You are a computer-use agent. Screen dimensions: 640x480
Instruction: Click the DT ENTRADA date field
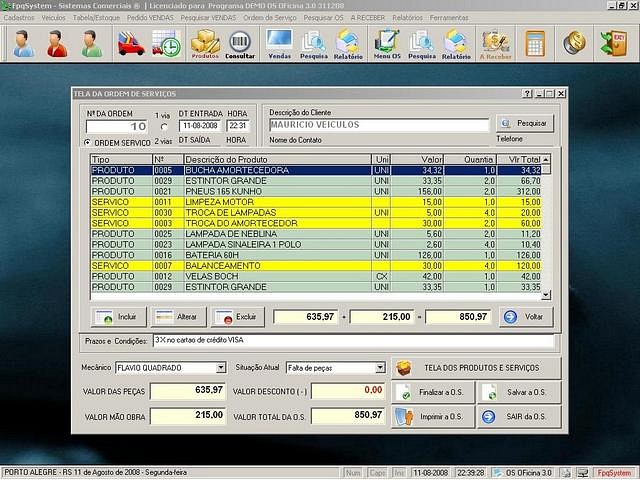(x=200, y=126)
